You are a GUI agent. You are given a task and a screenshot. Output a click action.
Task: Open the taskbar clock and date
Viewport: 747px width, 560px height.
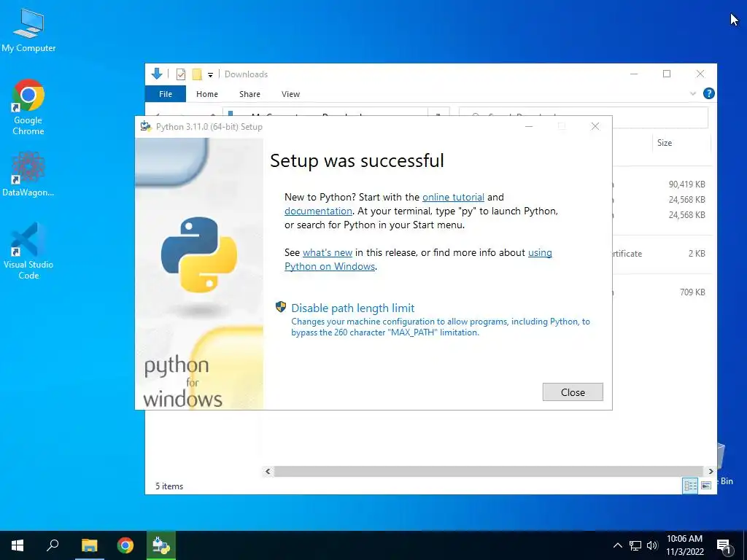point(684,545)
